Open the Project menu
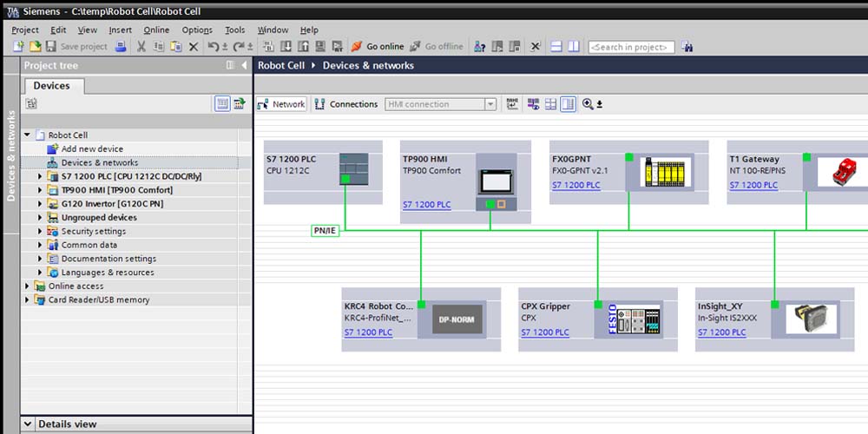 coord(25,30)
